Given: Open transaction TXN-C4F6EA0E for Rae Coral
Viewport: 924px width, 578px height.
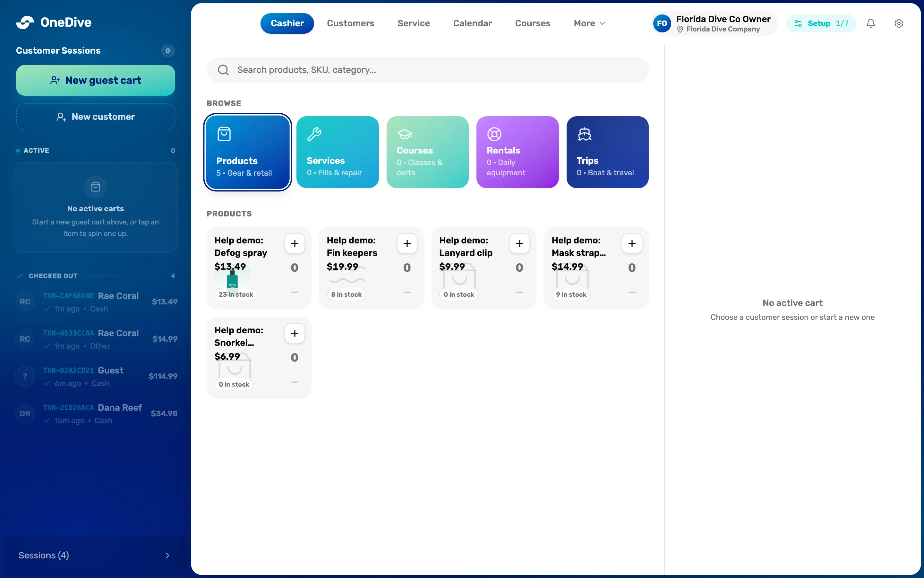Looking at the screenshot, I should [96, 302].
